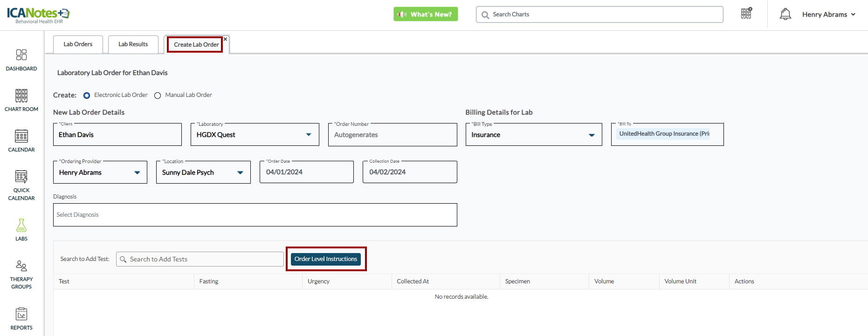
Task: Click the Order Level Instructions button
Action: [325, 259]
